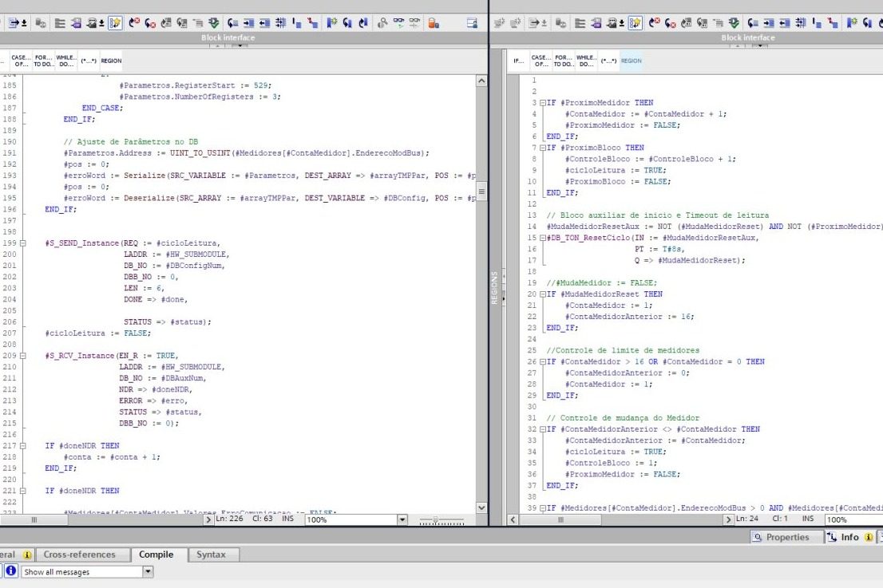Click the auto-format selected text icon in left toolbar
883x588 pixels.
(x=280, y=23)
